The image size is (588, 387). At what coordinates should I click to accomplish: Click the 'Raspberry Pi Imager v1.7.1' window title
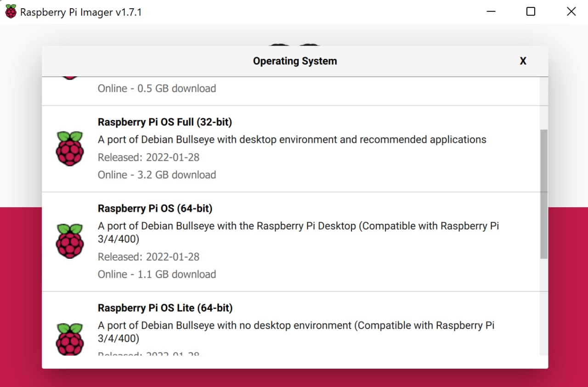tap(81, 12)
